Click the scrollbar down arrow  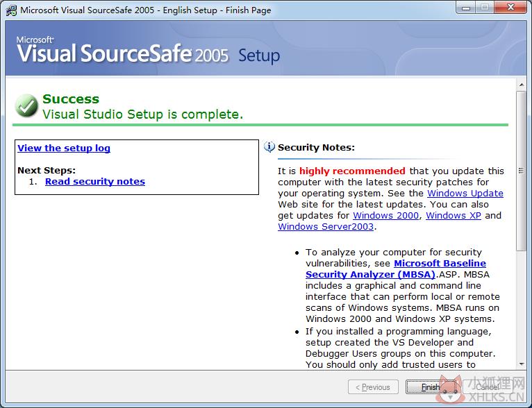(522, 364)
